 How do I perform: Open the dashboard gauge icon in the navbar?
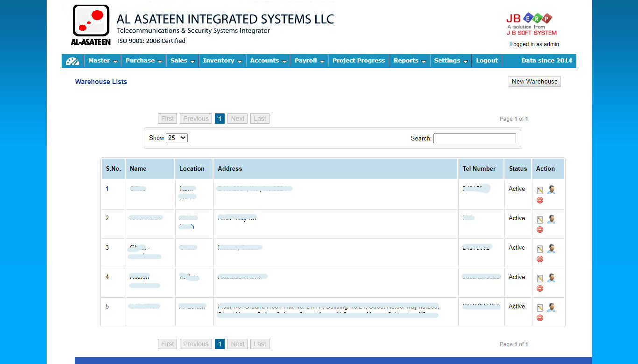pyautogui.click(x=72, y=61)
